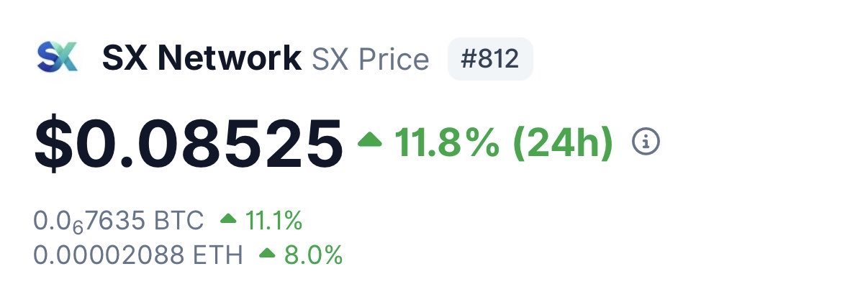Click the BTC ticker text
This screenshot has width=868, height=292.
(x=178, y=221)
